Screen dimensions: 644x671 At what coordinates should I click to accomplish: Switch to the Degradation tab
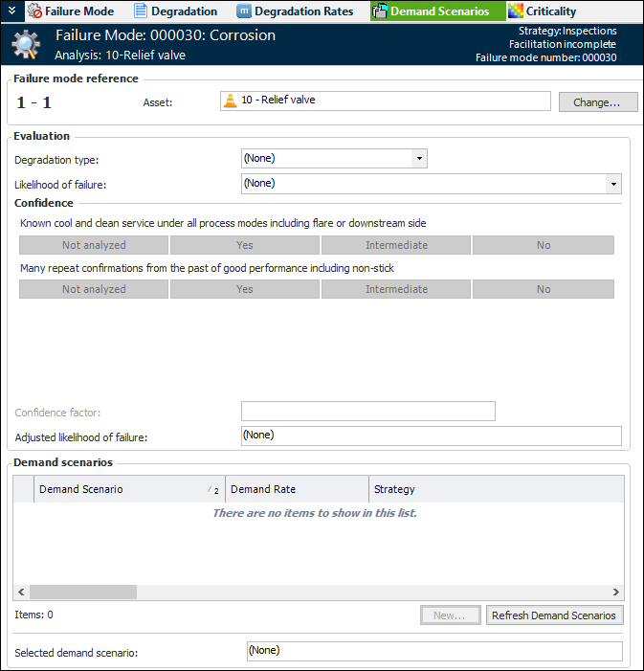click(175, 11)
